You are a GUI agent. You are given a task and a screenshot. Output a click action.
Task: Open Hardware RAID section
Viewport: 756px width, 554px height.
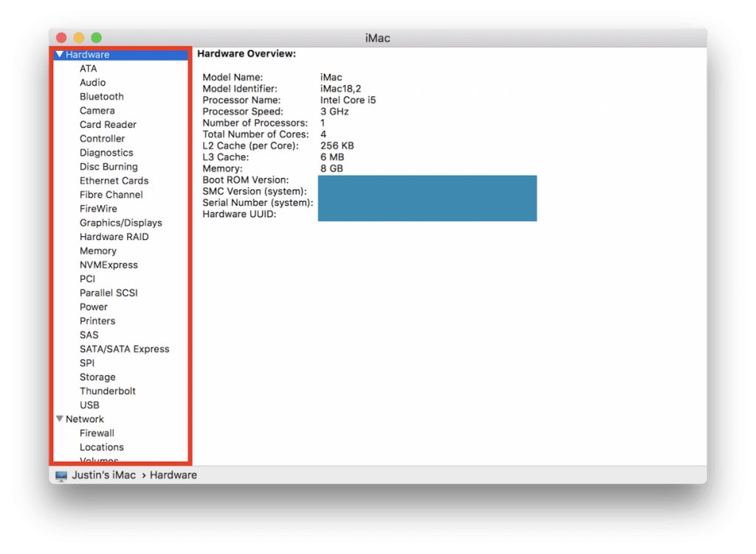(114, 236)
